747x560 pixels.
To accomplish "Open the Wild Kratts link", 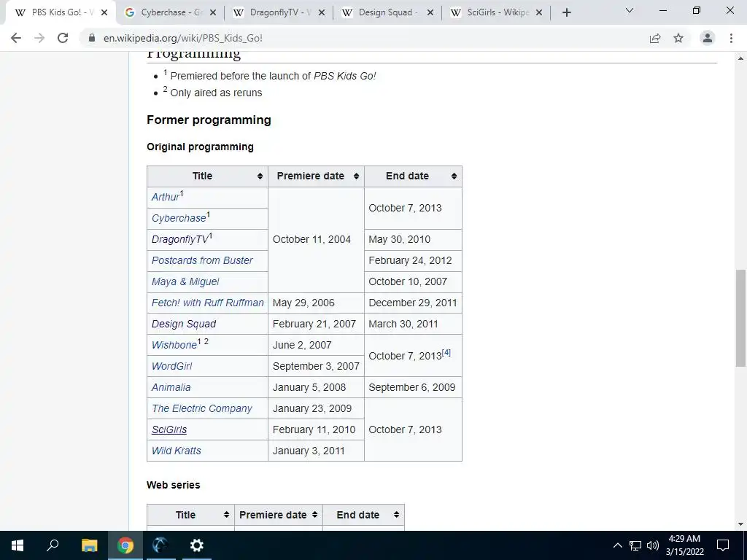I will point(177,451).
